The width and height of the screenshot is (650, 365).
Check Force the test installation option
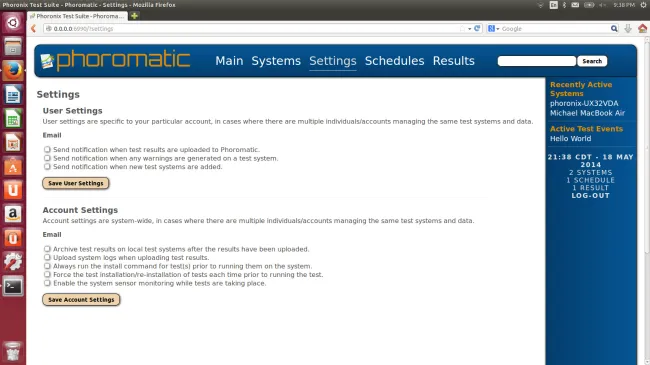coord(47,274)
